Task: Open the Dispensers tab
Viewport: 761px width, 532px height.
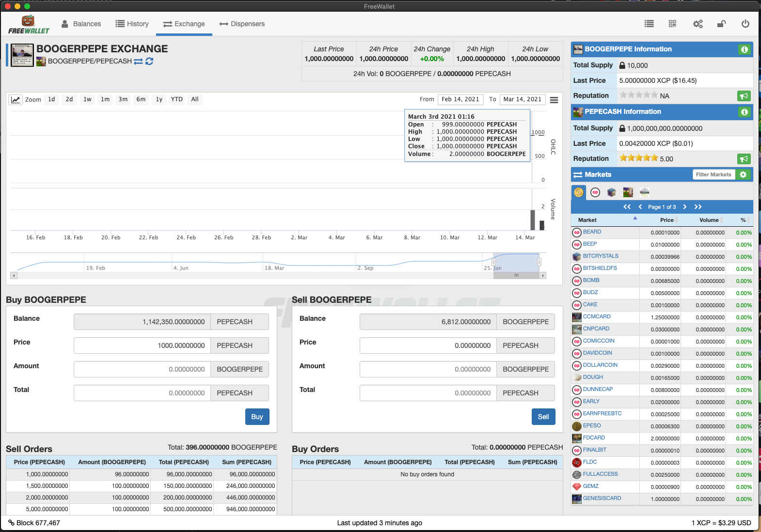Action: point(242,24)
